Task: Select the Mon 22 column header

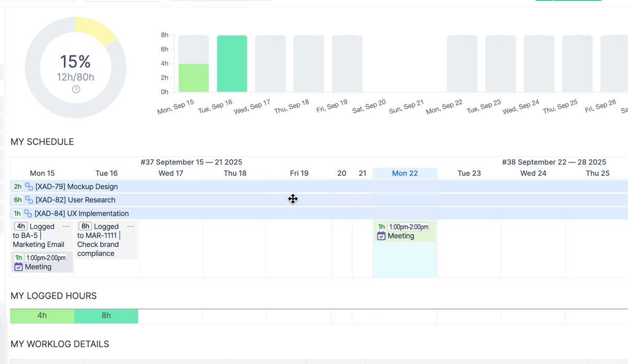Action: (x=405, y=173)
